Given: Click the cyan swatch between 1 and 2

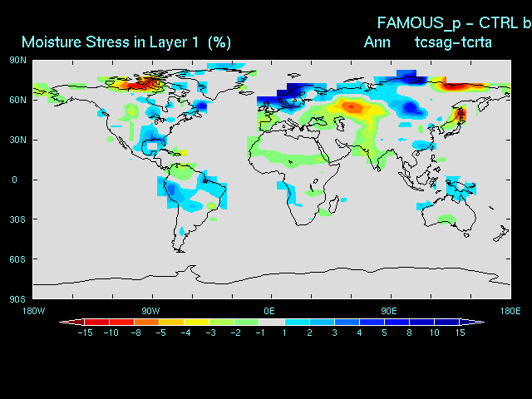Looking at the screenshot, I should pyautogui.click(x=298, y=322).
